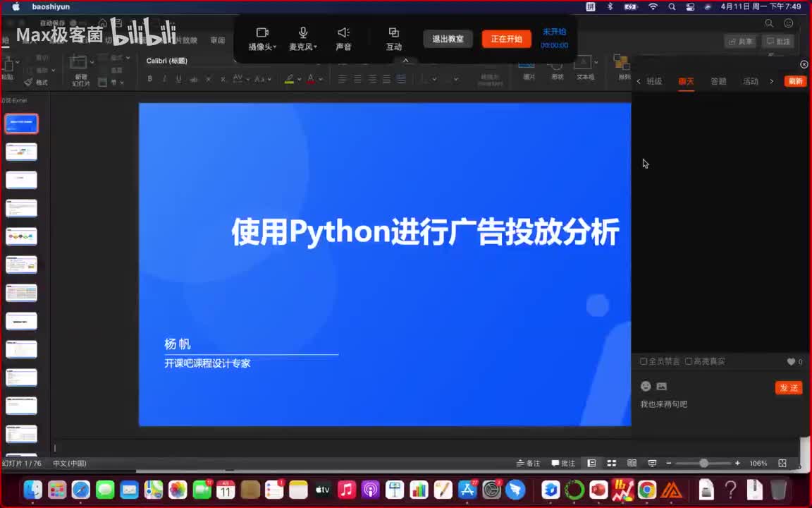Screen dimensions: 812x508
Task: Click the zoom in plus button
Action: pos(737,463)
